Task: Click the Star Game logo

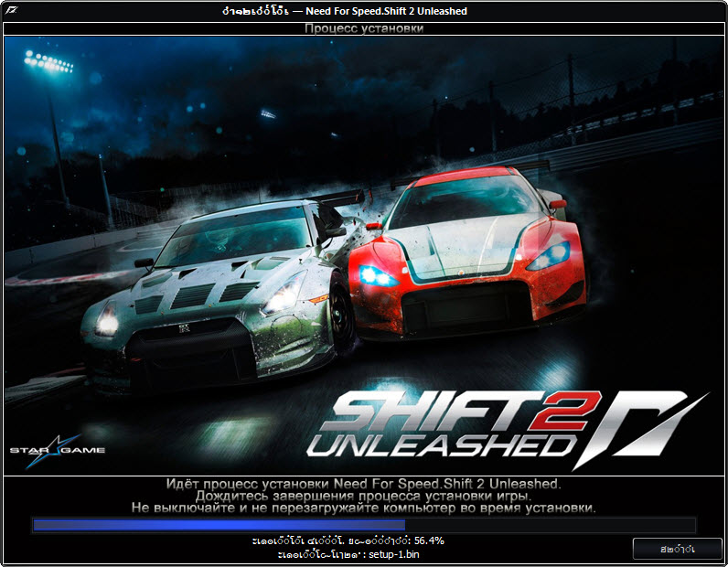Action: tap(57, 452)
